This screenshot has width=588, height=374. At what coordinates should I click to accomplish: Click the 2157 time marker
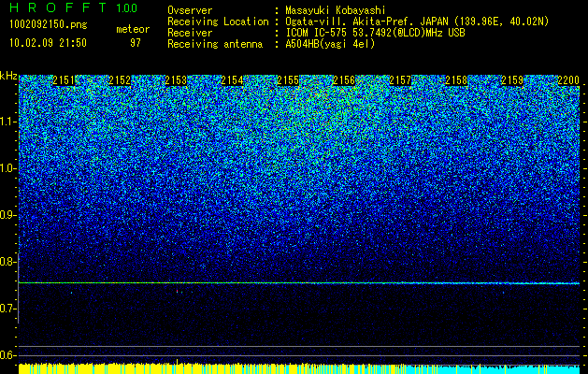click(x=400, y=80)
